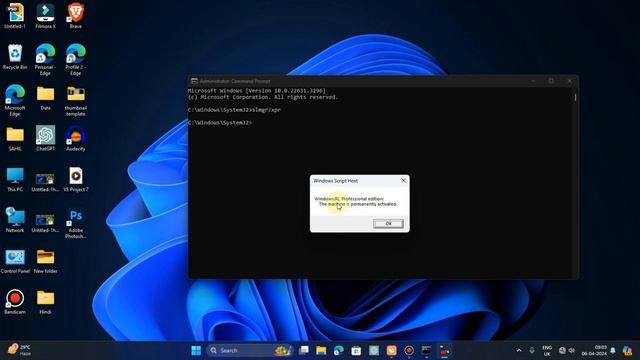The height and width of the screenshot is (360, 640).
Task: Open the ENG UK language switcher
Action: click(547, 351)
